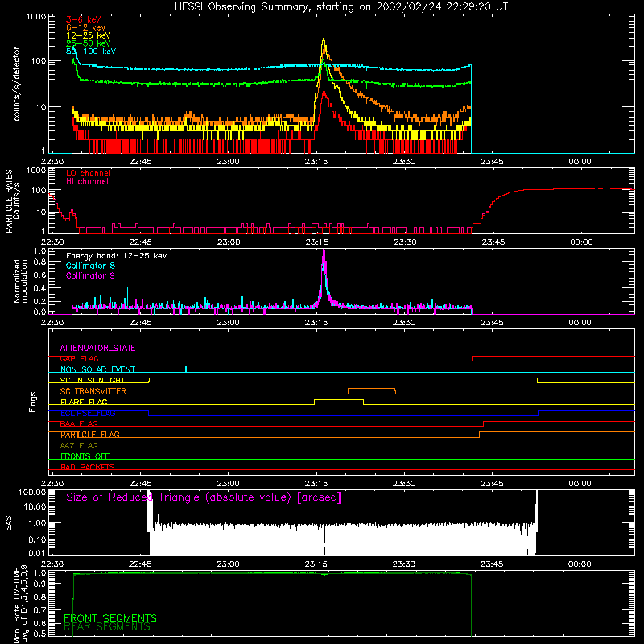Click the 22:45 tick label under SAS plot

coord(140,564)
